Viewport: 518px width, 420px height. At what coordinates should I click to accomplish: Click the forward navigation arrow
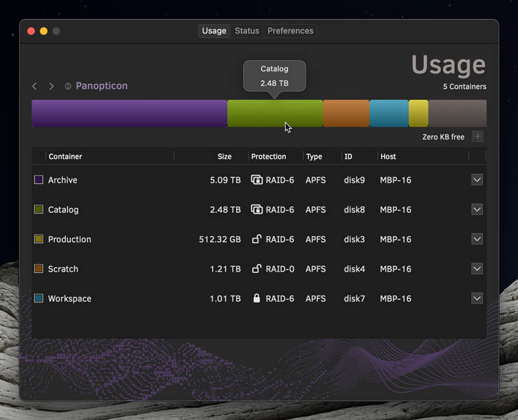point(51,86)
